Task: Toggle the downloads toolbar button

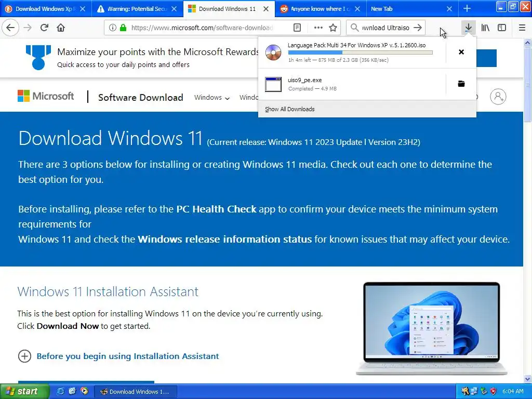Action: [x=468, y=28]
